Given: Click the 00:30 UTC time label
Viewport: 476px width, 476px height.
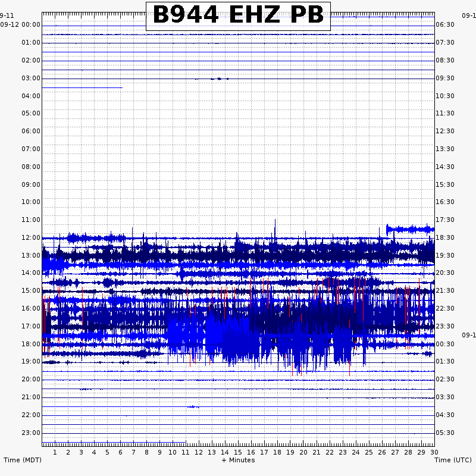Looking at the screenshot, I should (x=445, y=345).
